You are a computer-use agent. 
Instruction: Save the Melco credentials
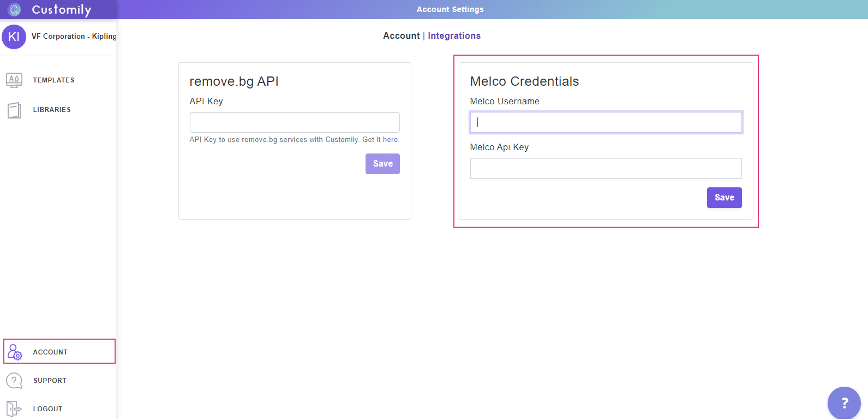coord(724,198)
